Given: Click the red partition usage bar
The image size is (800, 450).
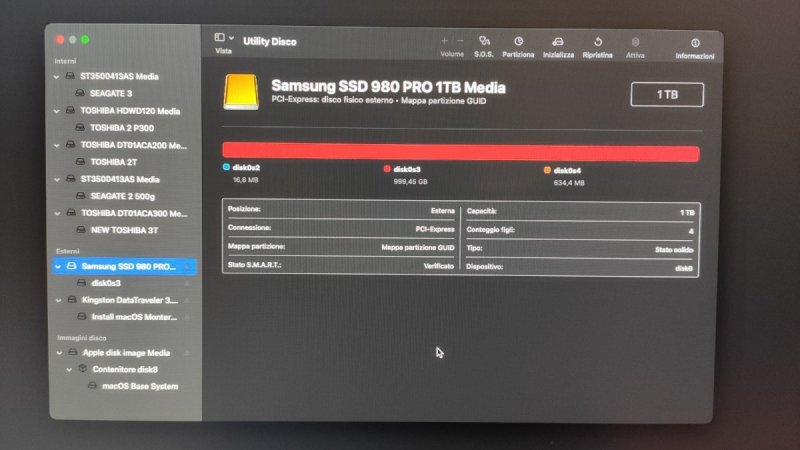Looking at the screenshot, I should tap(461, 152).
